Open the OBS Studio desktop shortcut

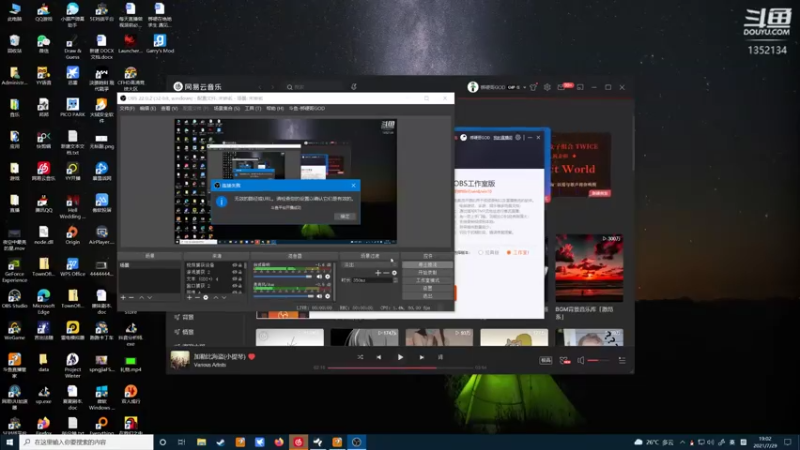click(x=14, y=298)
